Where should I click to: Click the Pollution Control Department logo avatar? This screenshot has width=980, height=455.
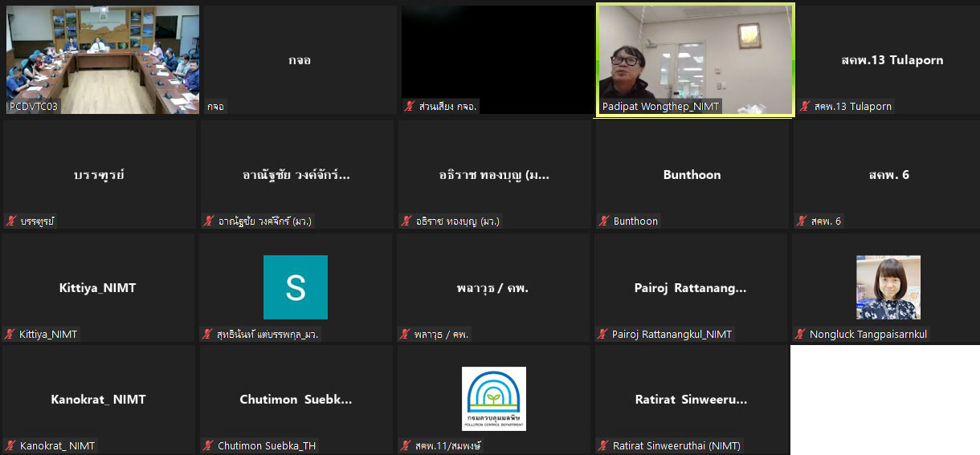(493, 398)
